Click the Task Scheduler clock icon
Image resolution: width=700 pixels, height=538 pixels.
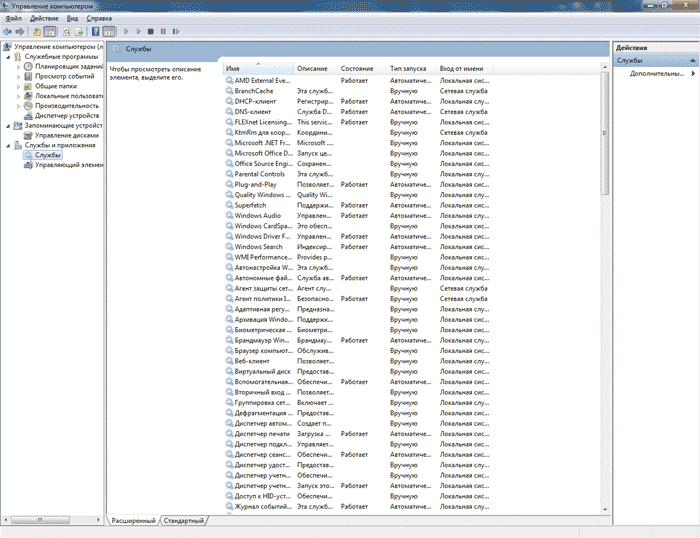28,67
